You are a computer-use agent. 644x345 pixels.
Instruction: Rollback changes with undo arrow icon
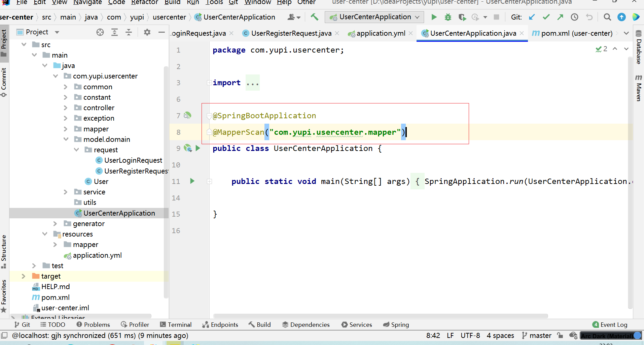tap(589, 17)
